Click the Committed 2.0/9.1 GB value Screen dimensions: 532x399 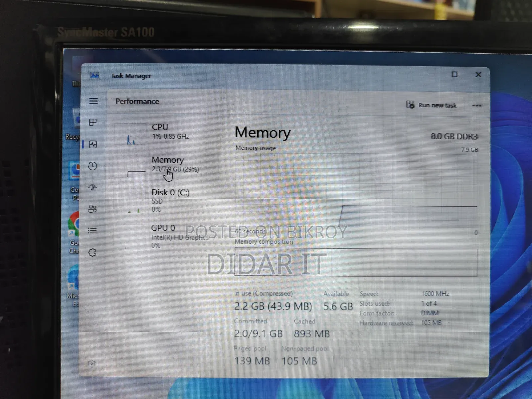click(258, 333)
